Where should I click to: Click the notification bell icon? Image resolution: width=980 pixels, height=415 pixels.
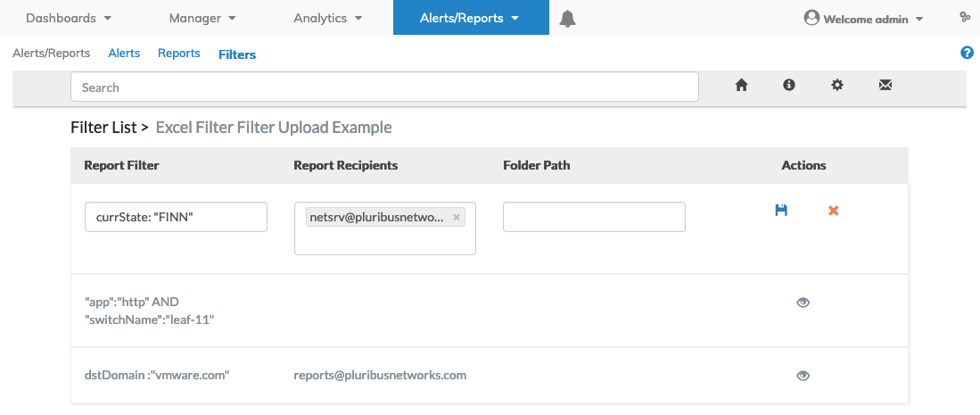[x=567, y=18]
